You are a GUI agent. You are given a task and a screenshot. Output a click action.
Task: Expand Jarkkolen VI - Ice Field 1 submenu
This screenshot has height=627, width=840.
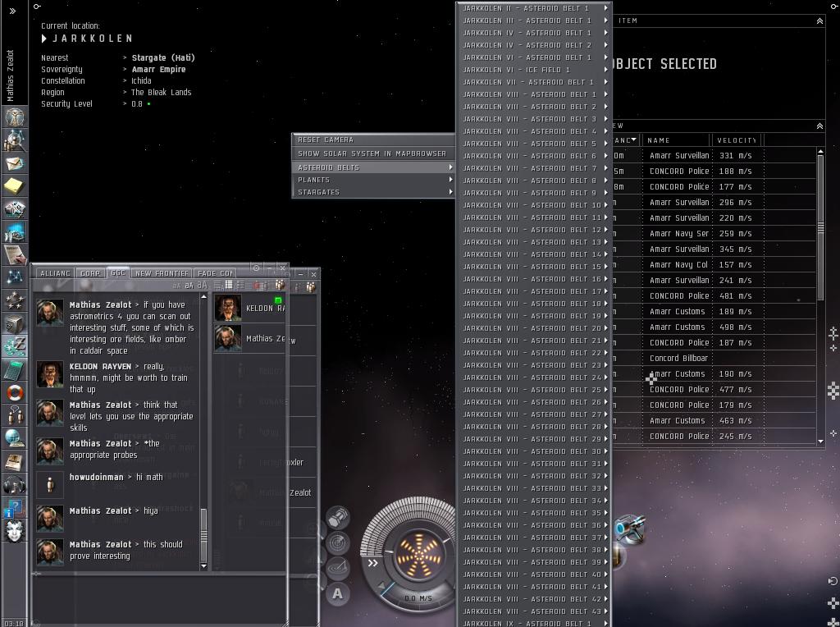point(535,70)
